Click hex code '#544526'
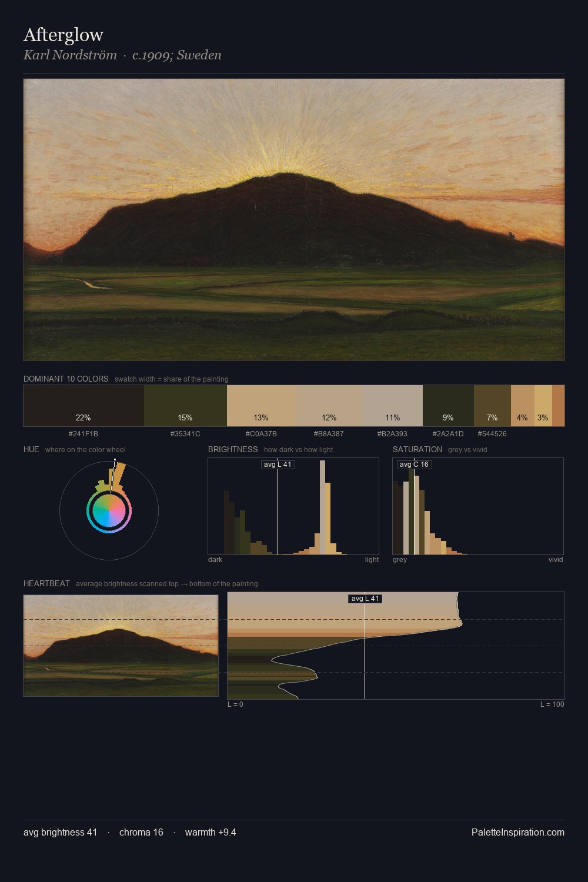This screenshot has width=588, height=882. (492, 434)
